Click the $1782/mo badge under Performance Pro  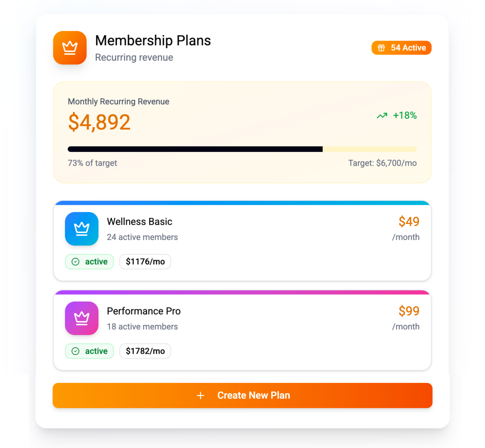click(x=145, y=351)
